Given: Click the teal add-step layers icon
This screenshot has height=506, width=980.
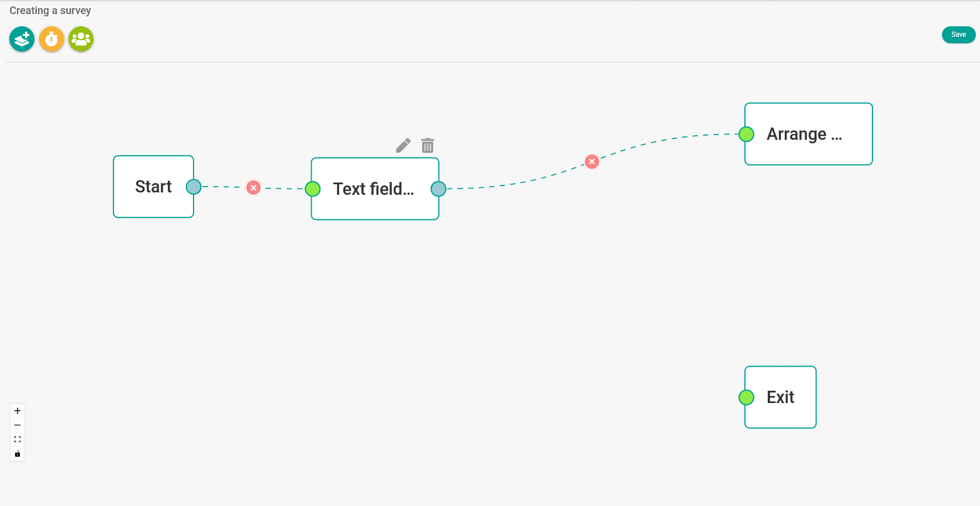Looking at the screenshot, I should [x=22, y=39].
